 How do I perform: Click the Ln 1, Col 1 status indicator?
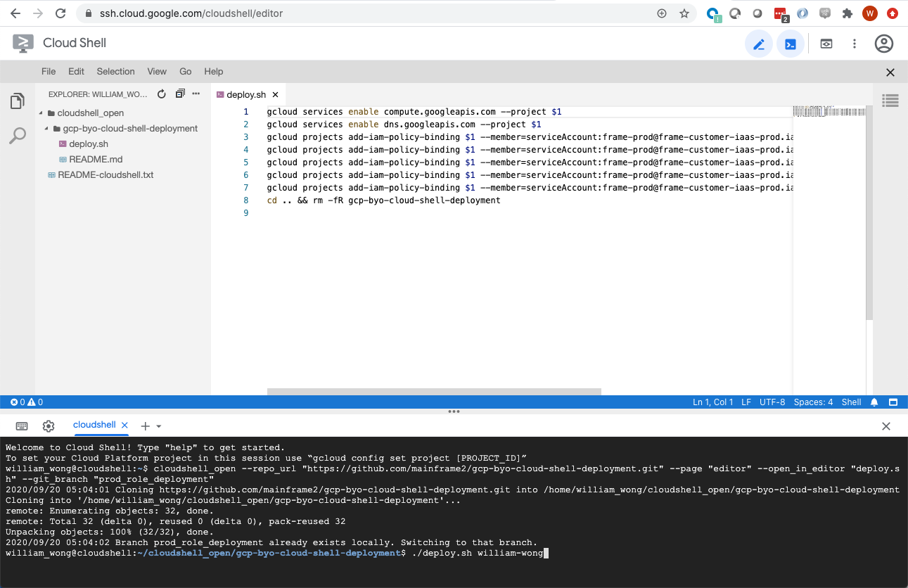point(712,402)
